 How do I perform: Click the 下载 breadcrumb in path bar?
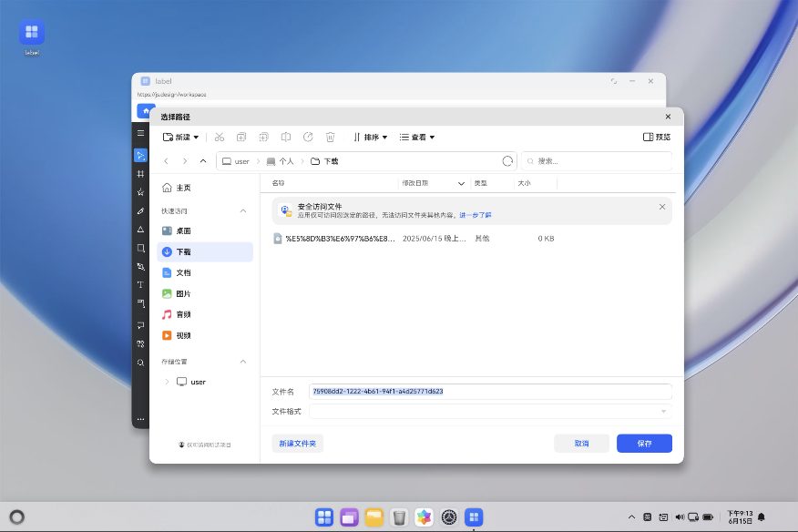point(324,161)
